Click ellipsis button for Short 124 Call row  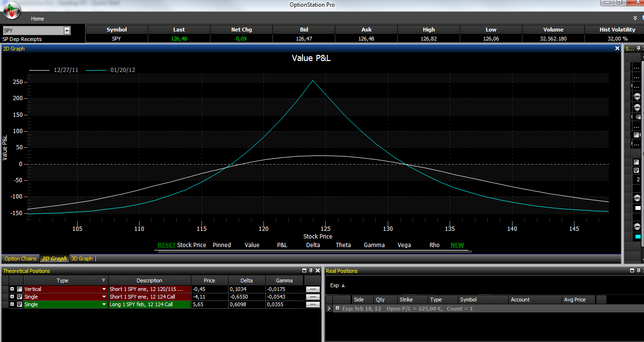312,297
